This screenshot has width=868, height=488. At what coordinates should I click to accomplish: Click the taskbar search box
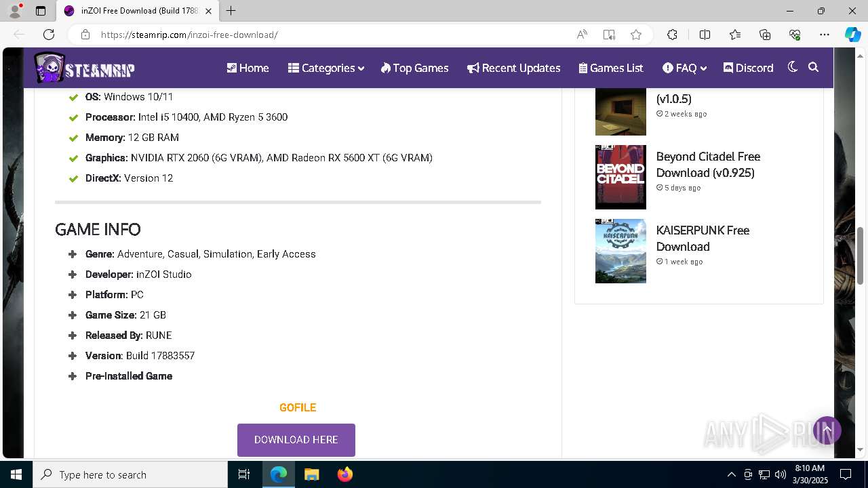tap(130, 474)
